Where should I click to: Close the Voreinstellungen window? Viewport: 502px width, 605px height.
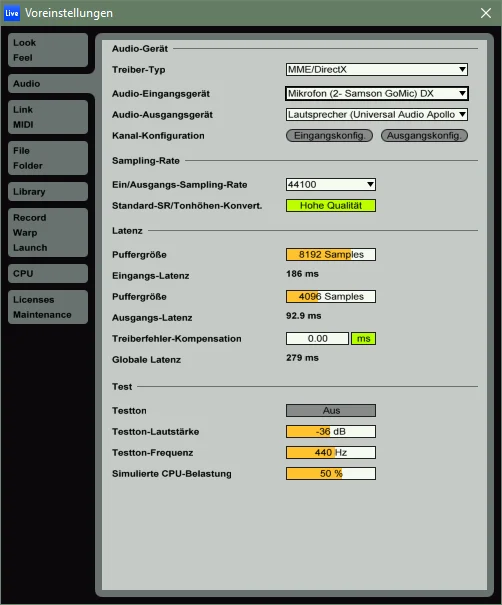pyautogui.click(x=486, y=13)
